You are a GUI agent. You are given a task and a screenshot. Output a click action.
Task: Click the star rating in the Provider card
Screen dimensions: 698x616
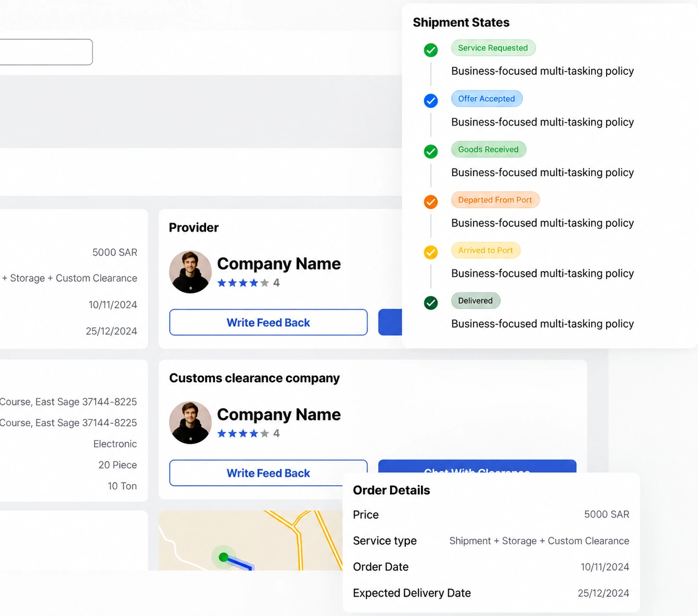[x=243, y=283]
